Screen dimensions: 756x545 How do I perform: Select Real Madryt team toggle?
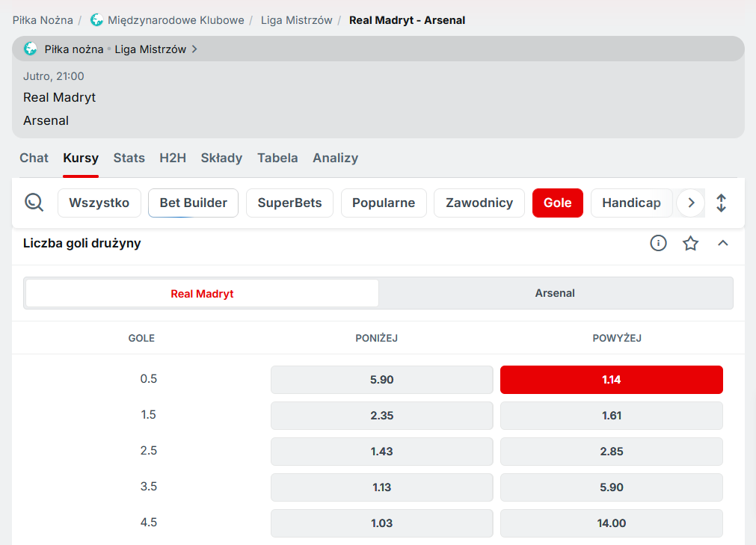tap(202, 293)
